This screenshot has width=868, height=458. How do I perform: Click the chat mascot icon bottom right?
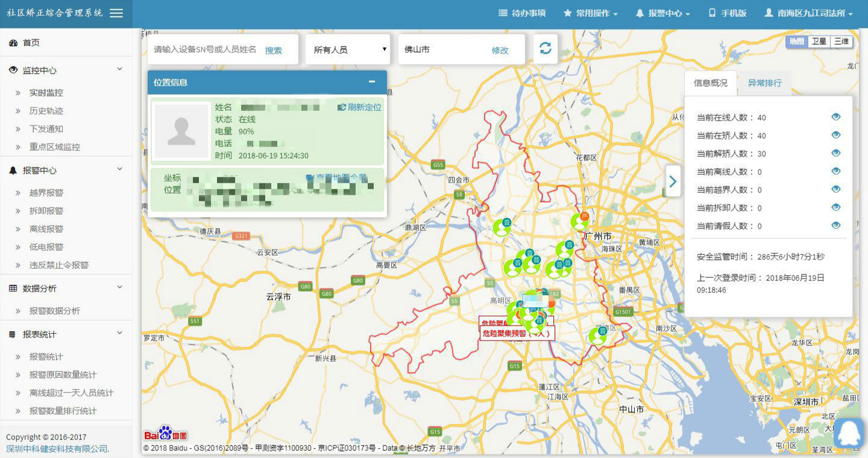click(x=849, y=432)
